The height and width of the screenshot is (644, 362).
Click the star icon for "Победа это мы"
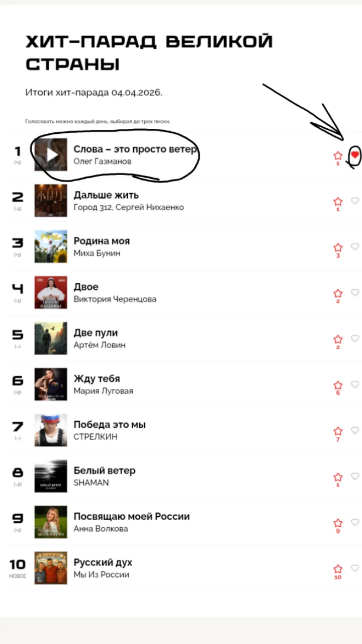338,431
